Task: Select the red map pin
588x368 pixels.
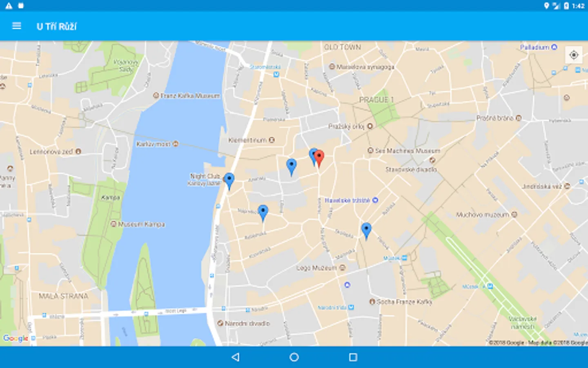Action: click(x=319, y=159)
